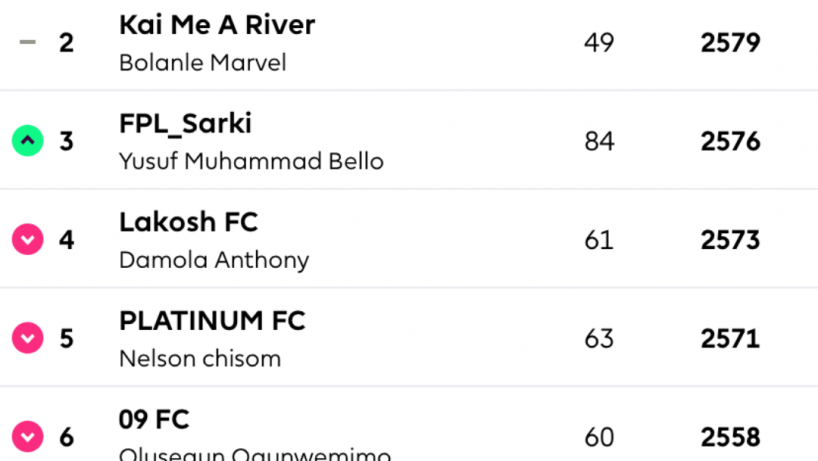818x461 pixels.
Task: Click total points 2579
Action: [x=730, y=43]
